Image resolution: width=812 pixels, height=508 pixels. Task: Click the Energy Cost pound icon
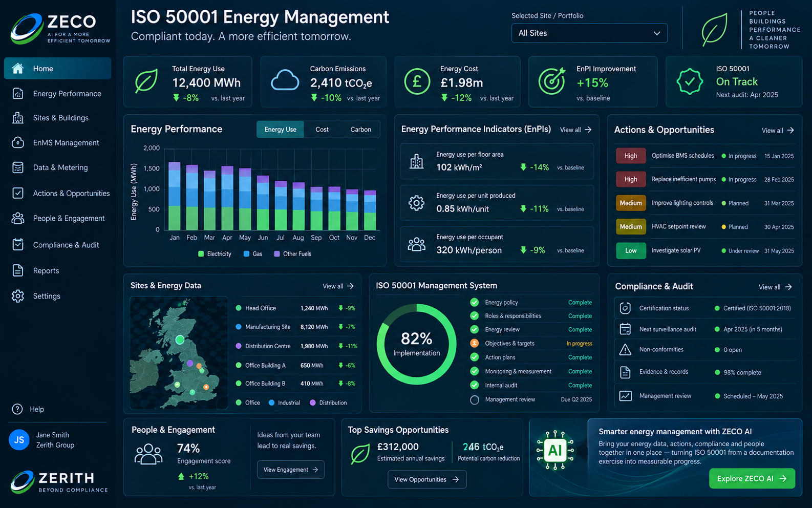[417, 81]
